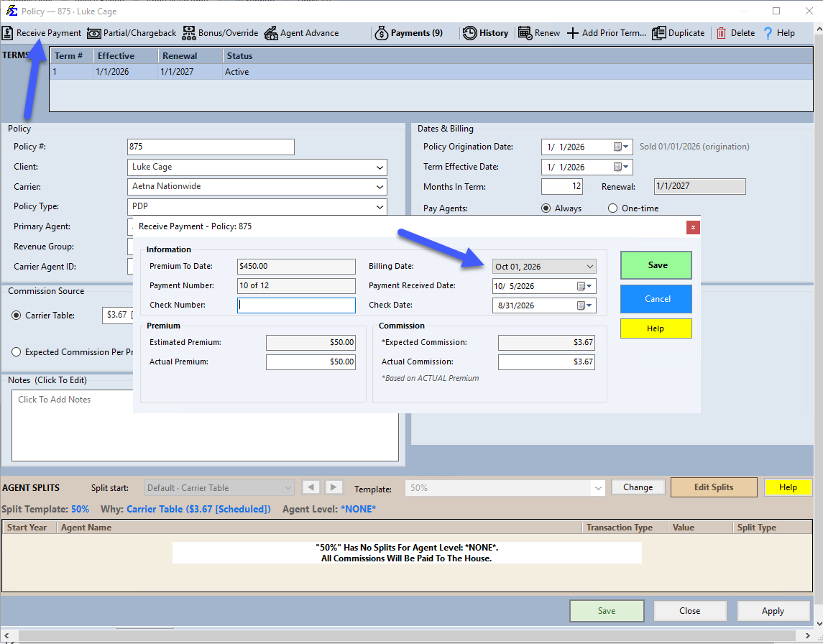Open calendar for Check Date

click(584, 305)
